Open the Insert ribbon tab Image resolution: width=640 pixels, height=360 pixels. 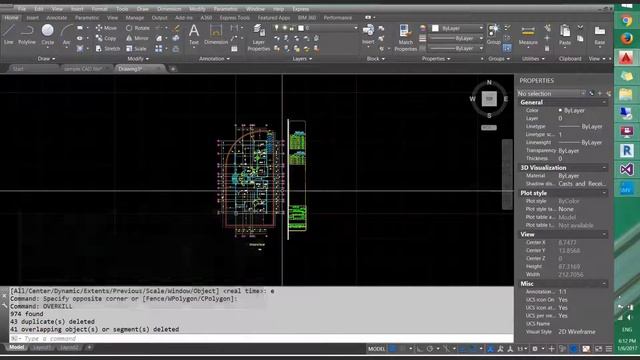(x=32, y=18)
